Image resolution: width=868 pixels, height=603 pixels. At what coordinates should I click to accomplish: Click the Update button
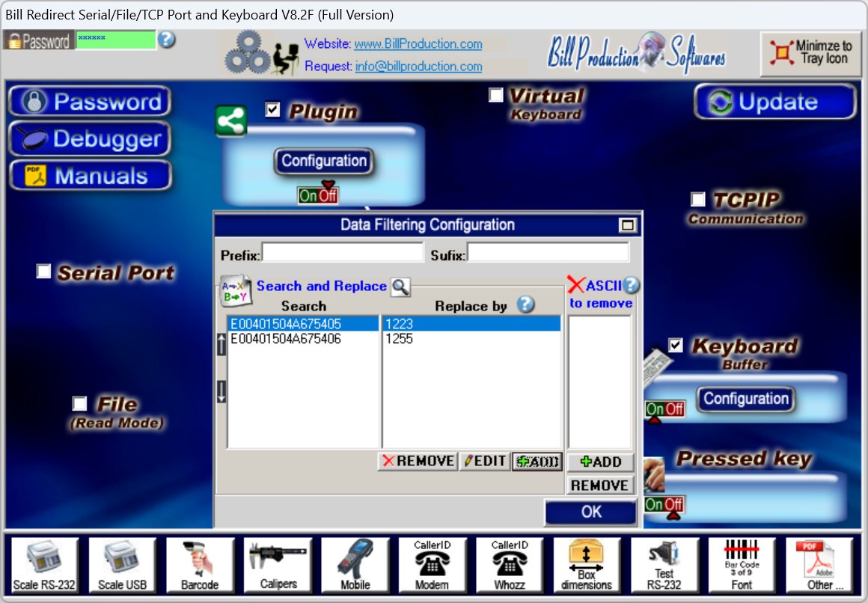coord(775,101)
